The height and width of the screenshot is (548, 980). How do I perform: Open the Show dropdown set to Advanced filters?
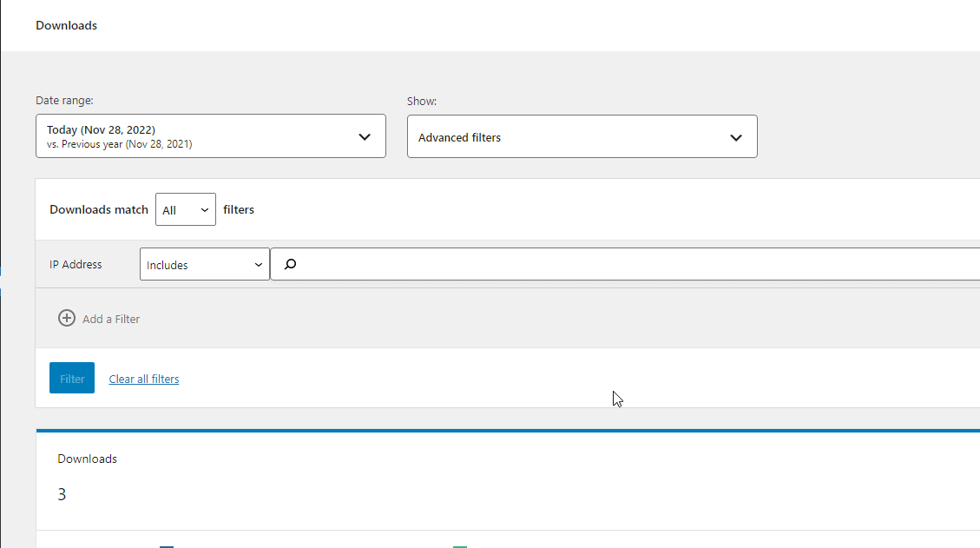tap(582, 136)
